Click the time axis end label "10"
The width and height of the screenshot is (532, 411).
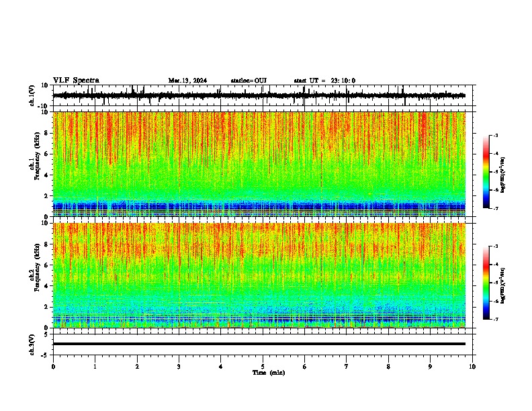(x=472, y=367)
